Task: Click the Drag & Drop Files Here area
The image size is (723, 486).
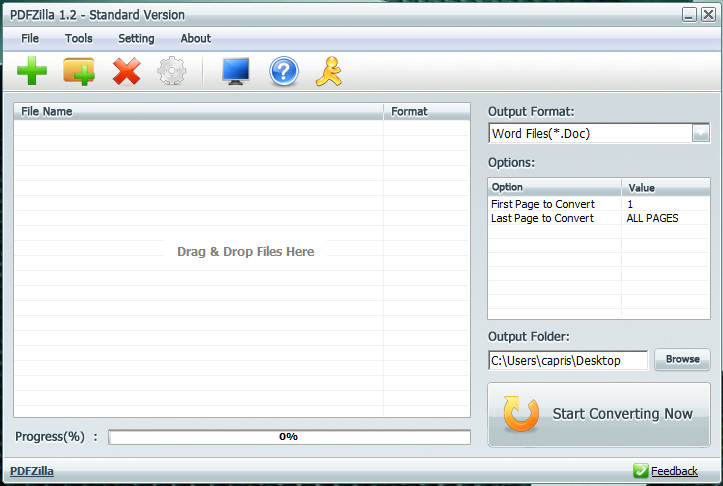Action: click(x=245, y=252)
